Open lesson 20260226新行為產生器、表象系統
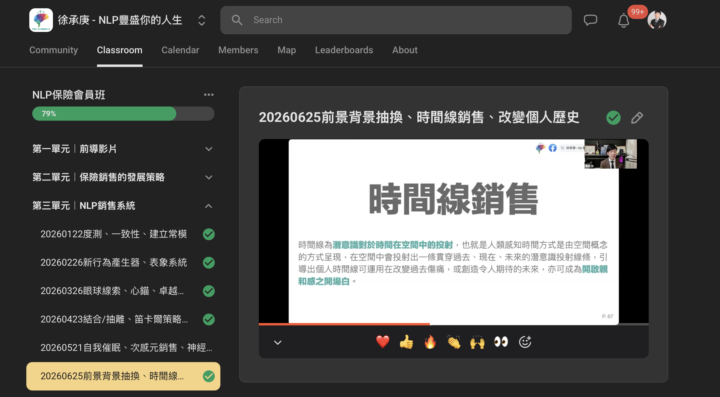Viewport: 720px width, 397px height. coord(114,263)
